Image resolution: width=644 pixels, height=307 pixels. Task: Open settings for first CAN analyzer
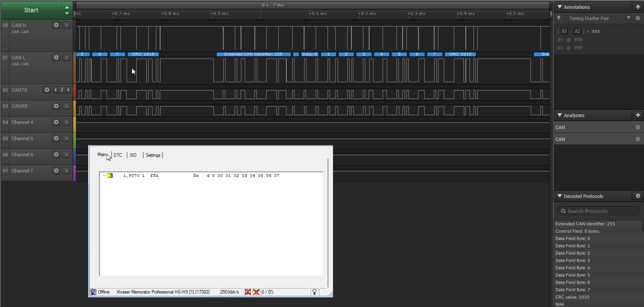point(638,127)
